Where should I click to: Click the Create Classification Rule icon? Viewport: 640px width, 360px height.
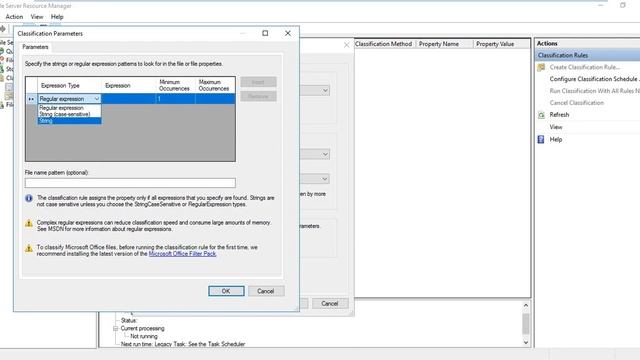point(541,67)
